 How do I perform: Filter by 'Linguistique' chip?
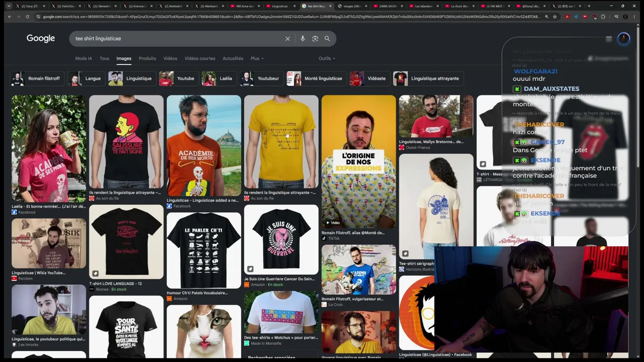point(131,78)
